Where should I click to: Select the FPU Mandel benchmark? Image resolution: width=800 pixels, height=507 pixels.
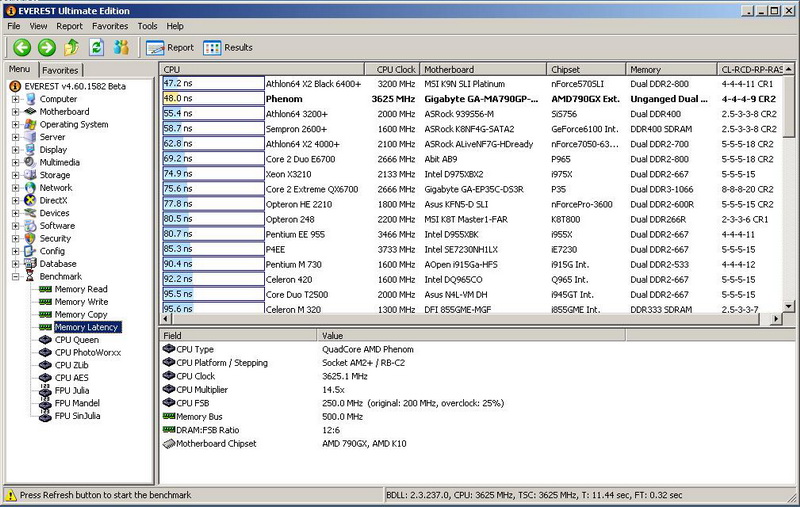[77, 403]
